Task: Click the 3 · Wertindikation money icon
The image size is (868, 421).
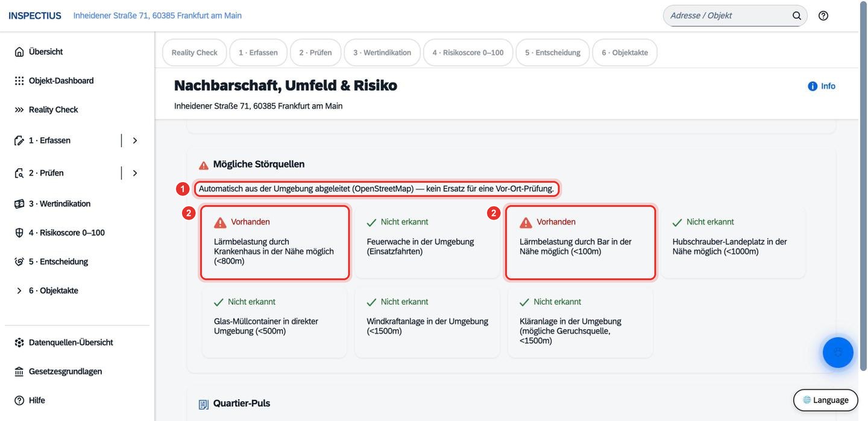Action: (19, 204)
